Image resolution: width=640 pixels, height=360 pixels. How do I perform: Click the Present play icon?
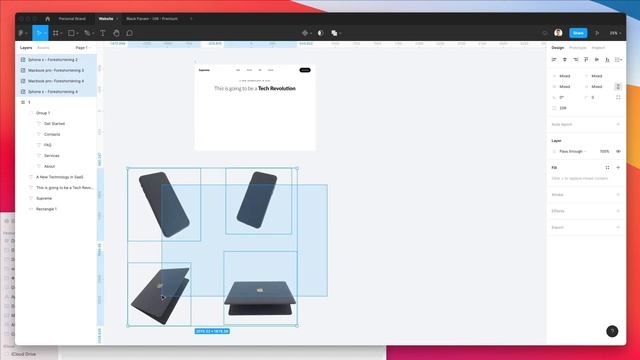click(597, 33)
